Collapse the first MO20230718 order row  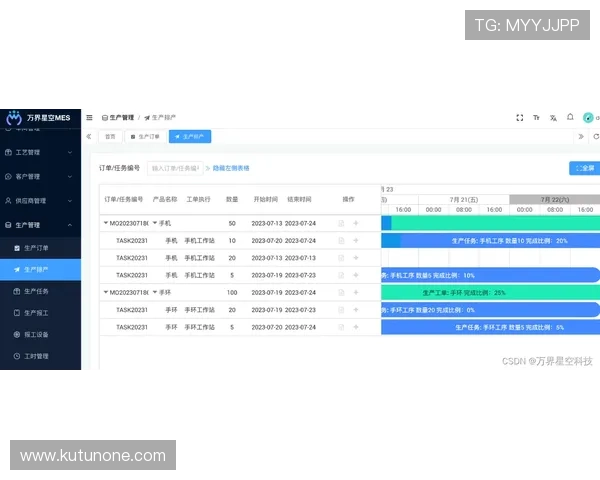click(x=106, y=223)
